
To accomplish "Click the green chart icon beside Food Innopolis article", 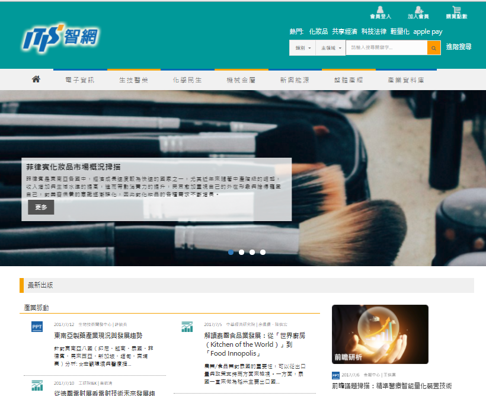I will click(x=187, y=327).
